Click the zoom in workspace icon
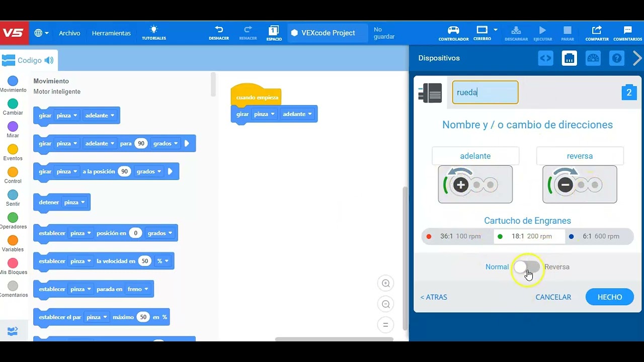The image size is (644, 362). 386,283
